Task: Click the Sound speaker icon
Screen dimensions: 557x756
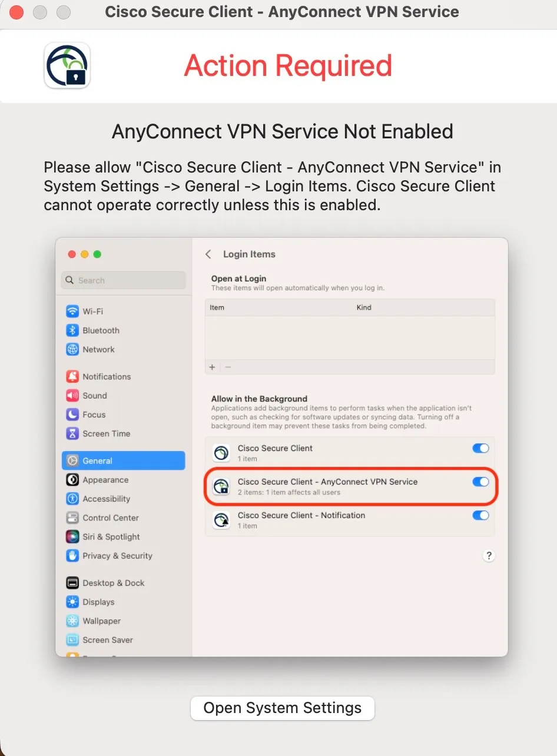Action: pyautogui.click(x=72, y=396)
